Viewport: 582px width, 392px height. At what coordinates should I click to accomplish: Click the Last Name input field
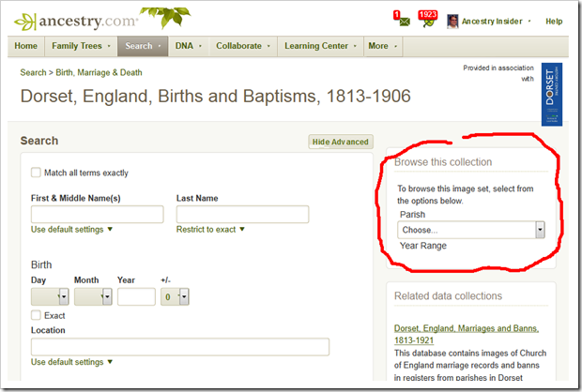point(242,215)
